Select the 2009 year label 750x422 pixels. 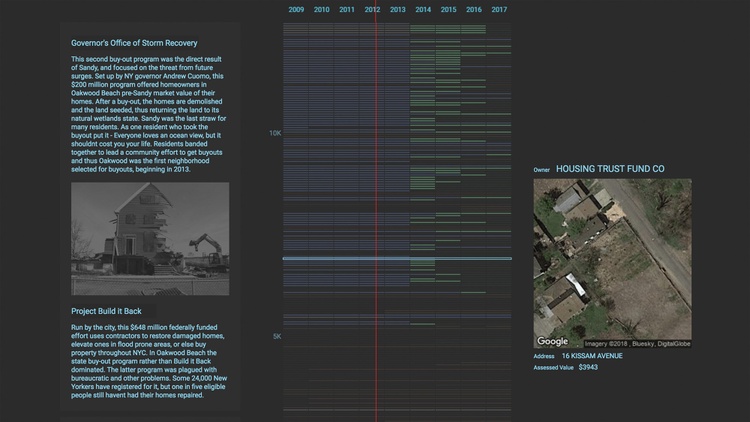click(296, 10)
